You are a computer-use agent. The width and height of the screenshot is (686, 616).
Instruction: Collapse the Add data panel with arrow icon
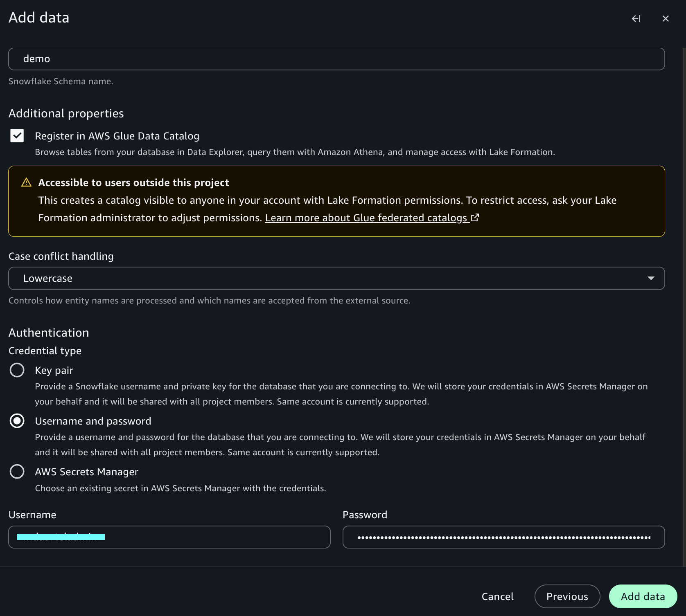pyautogui.click(x=636, y=18)
